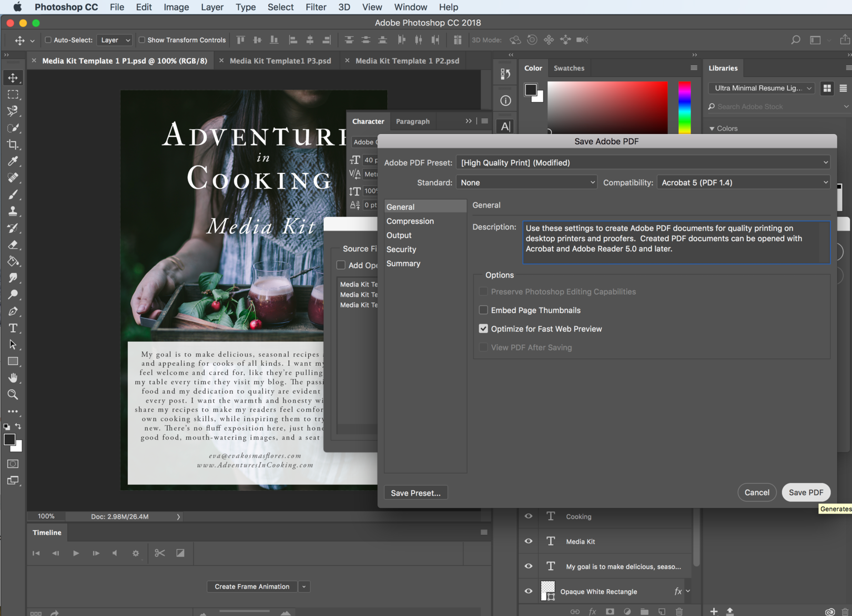852x616 pixels.
Task: Select Security in PDF dialog sidebar
Action: (401, 249)
